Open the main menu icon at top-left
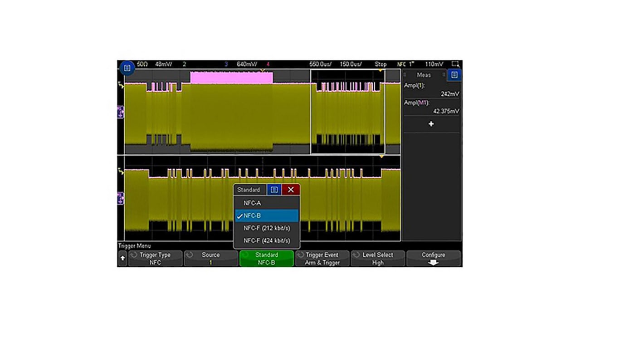 127,68
